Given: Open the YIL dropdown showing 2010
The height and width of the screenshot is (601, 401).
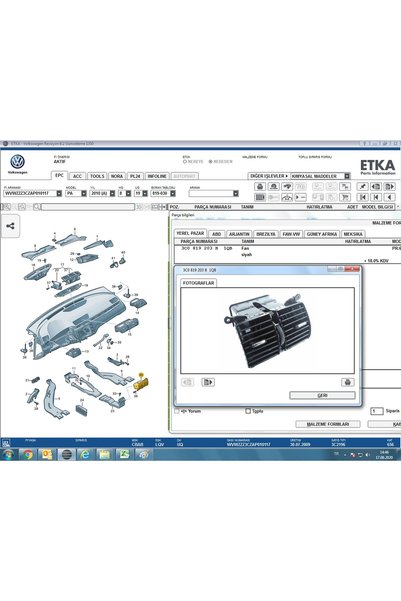Looking at the screenshot, I should coord(112,194).
